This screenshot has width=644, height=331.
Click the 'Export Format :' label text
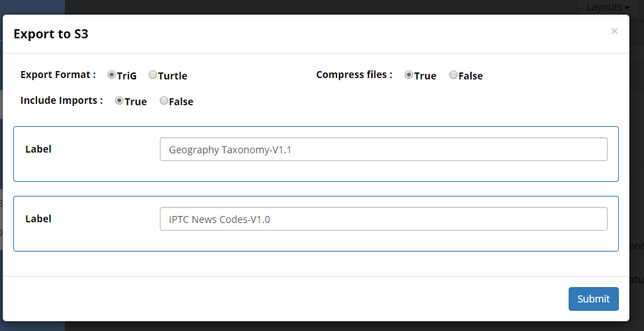point(58,75)
